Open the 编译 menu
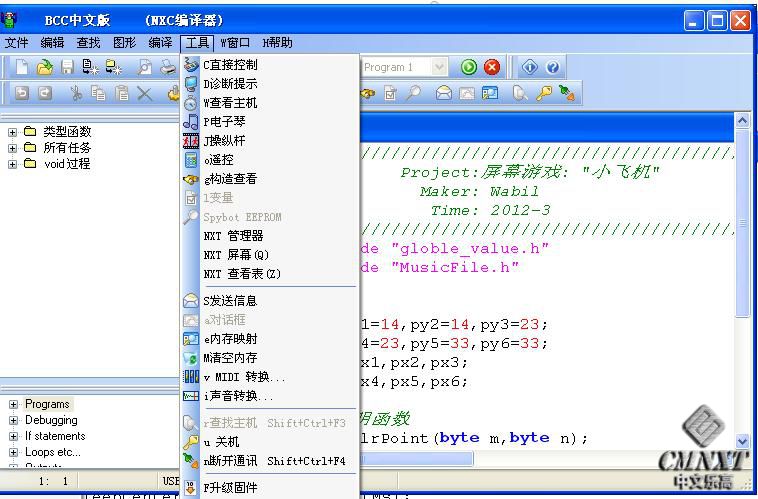The image size is (758, 499). [160, 43]
